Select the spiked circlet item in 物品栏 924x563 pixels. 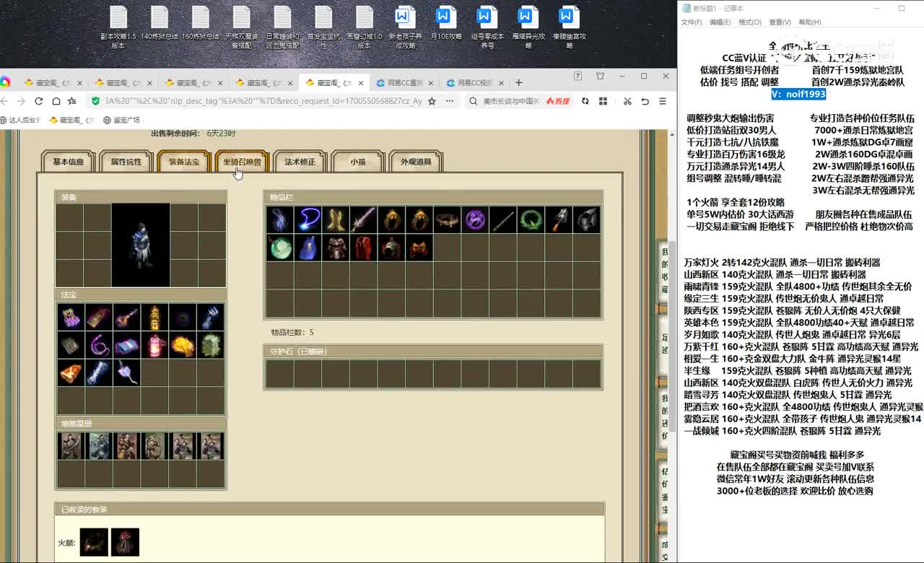coord(448,219)
